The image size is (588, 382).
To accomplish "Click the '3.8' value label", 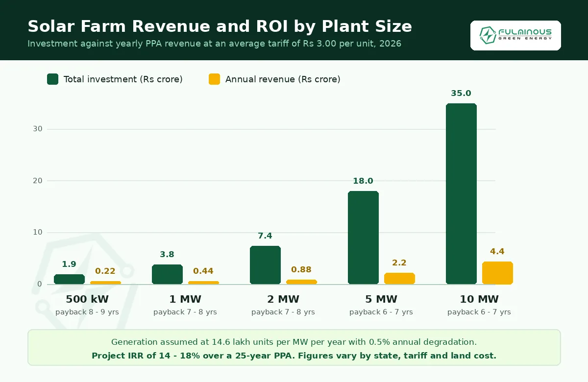I will pos(167,254).
